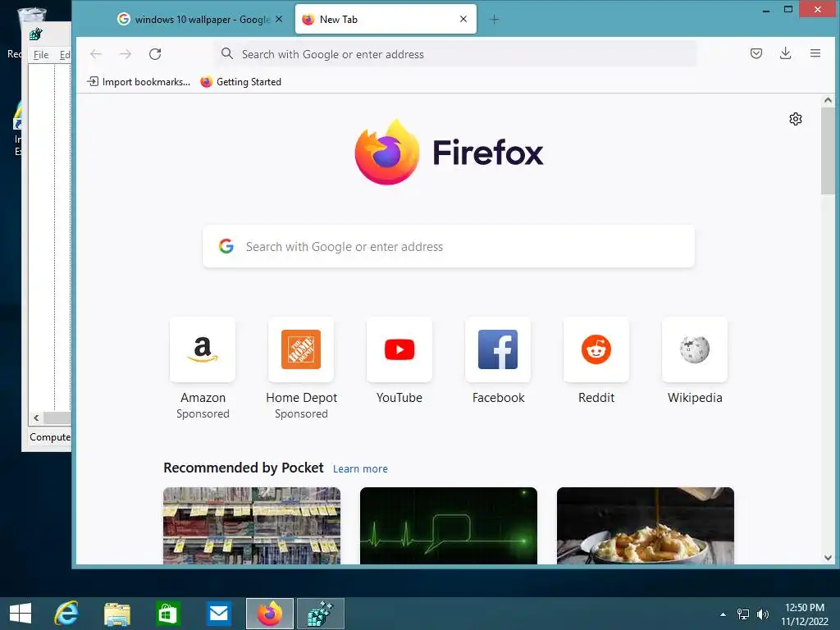Open Getting Started bookmark
840x630 pixels.
click(240, 82)
